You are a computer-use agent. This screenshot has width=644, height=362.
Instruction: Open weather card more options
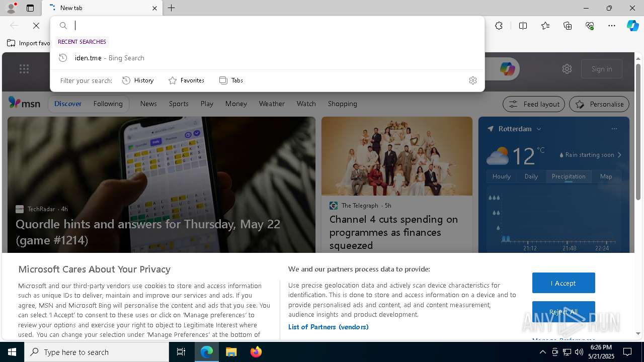point(614,129)
